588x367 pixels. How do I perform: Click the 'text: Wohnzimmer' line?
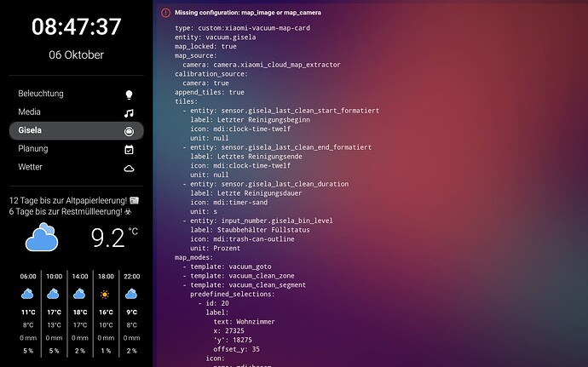tap(244, 322)
